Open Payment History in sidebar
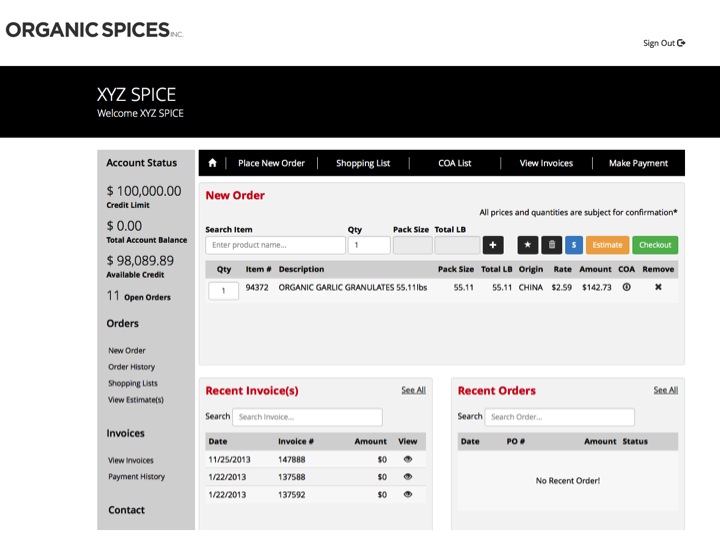This screenshot has width=720, height=540. (x=136, y=477)
